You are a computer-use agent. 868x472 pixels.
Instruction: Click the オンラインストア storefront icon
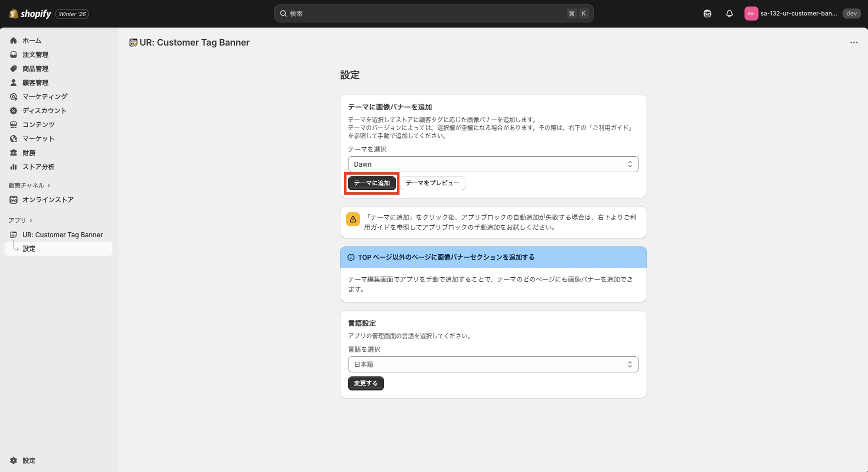pos(13,200)
